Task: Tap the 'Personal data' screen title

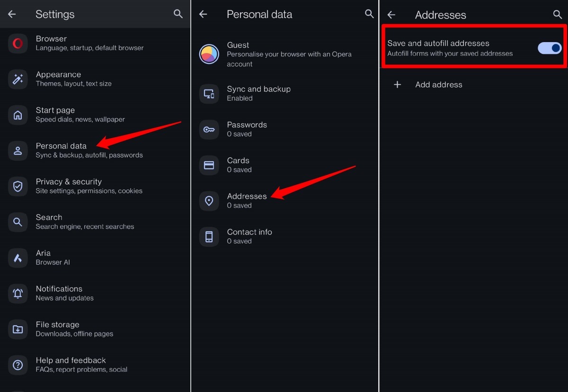Action: [x=259, y=15]
